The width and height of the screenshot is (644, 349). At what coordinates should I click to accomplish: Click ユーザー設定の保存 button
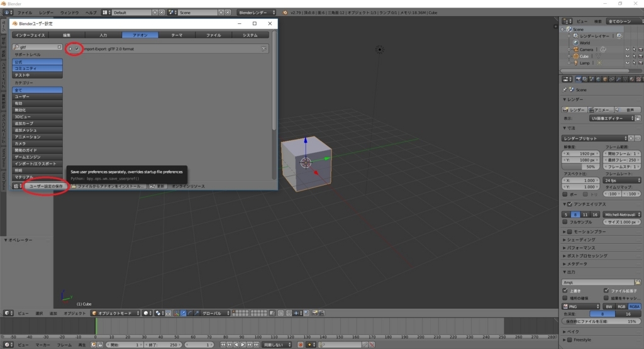point(46,186)
